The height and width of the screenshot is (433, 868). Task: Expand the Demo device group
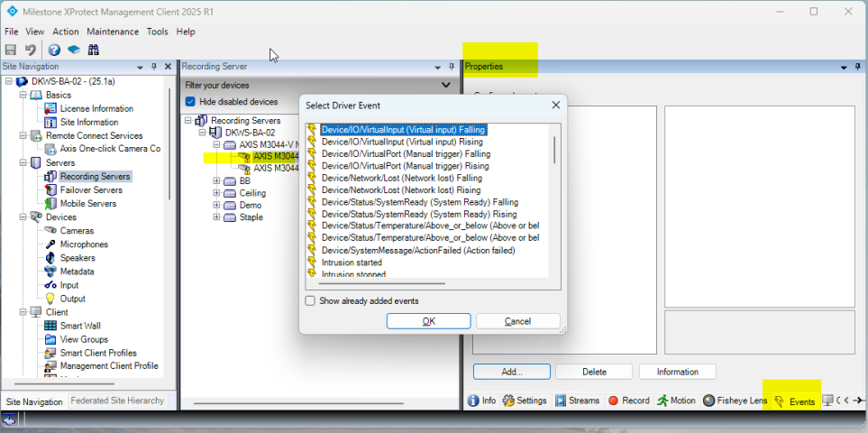click(x=217, y=206)
